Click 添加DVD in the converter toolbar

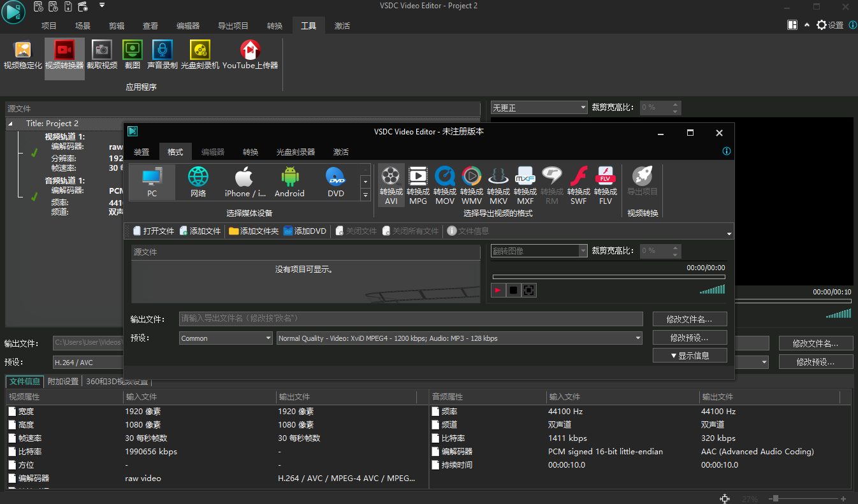click(x=305, y=231)
